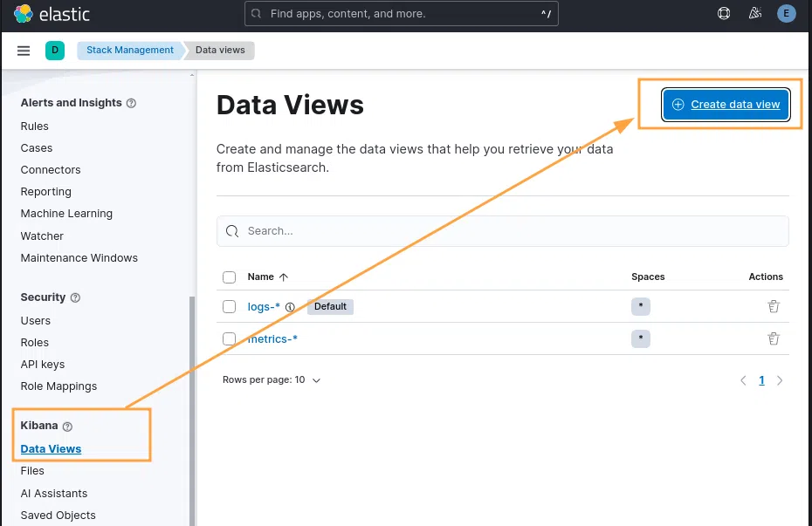Click info icon next to logs-*
This screenshot has height=526, width=812.
[x=290, y=307]
